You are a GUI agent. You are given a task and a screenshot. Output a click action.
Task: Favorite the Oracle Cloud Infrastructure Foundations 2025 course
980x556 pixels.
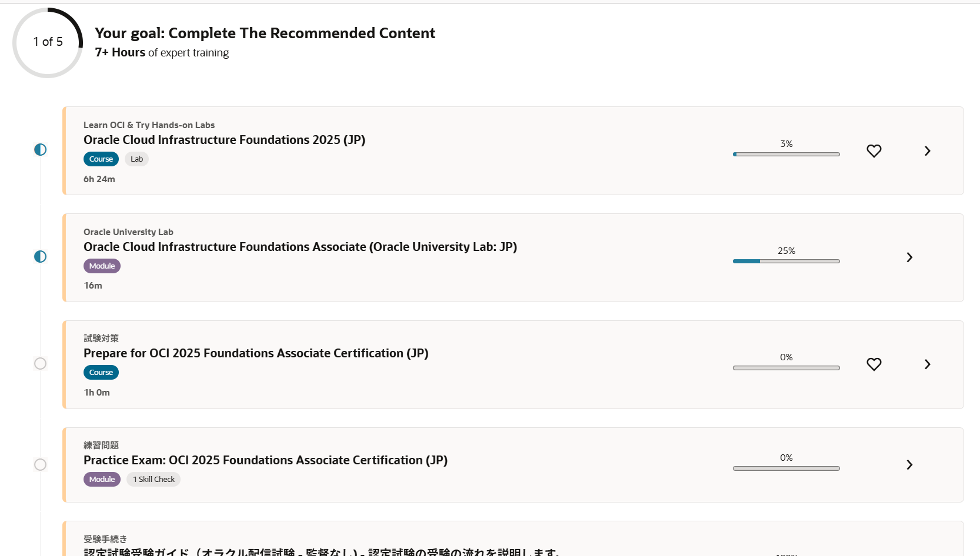[x=874, y=151]
